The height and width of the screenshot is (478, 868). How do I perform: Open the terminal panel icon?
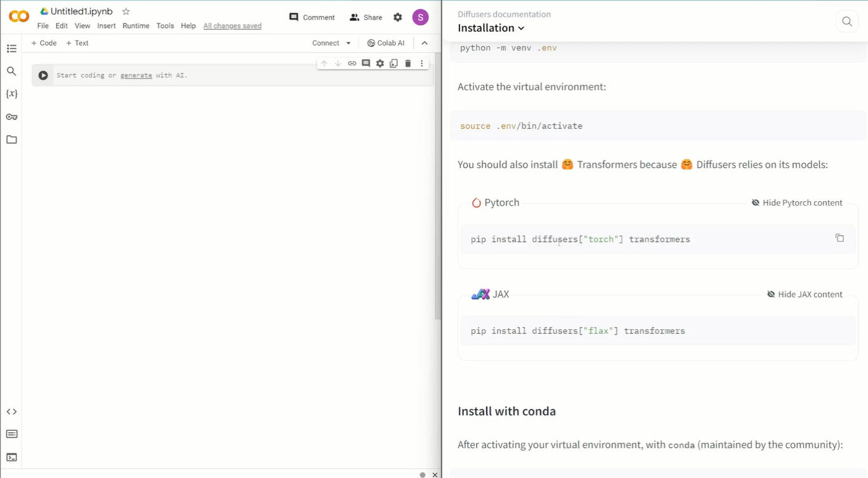(x=11, y=457)
